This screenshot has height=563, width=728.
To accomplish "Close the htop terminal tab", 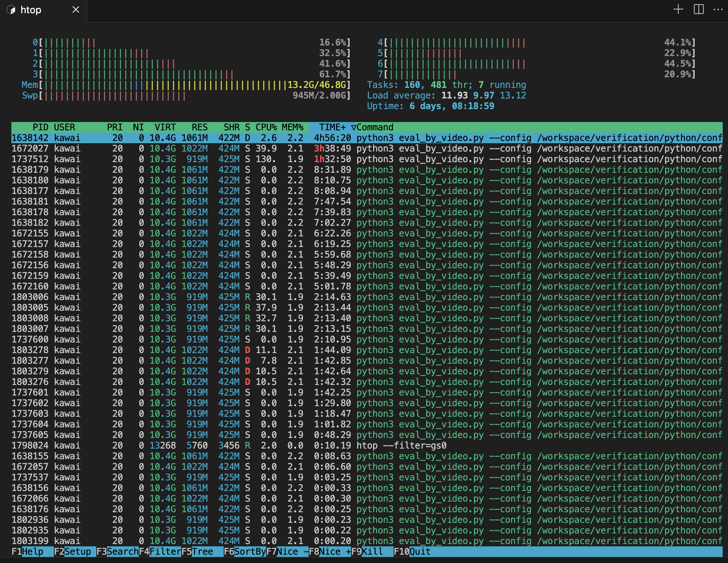I will (76, 9).
